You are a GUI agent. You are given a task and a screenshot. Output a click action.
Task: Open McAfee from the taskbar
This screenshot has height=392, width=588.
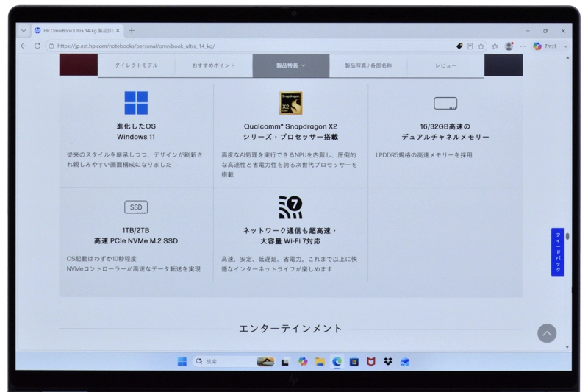click(371, 361)
